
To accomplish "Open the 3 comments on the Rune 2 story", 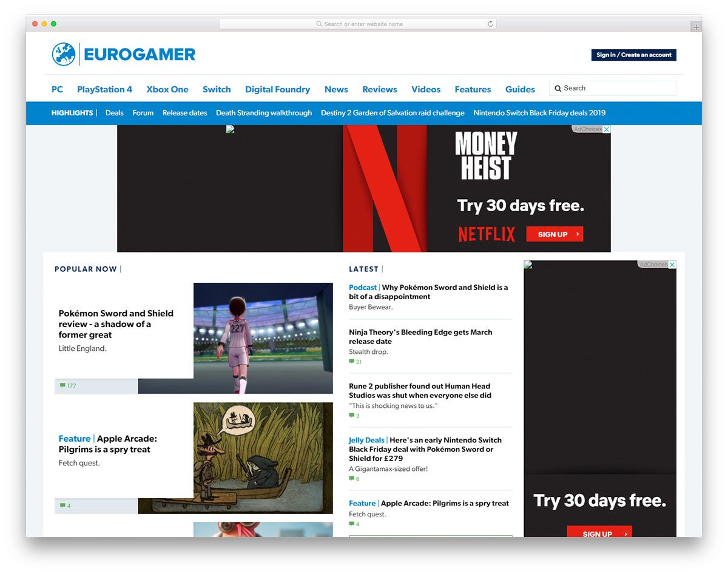I will (x=354, y=416).
